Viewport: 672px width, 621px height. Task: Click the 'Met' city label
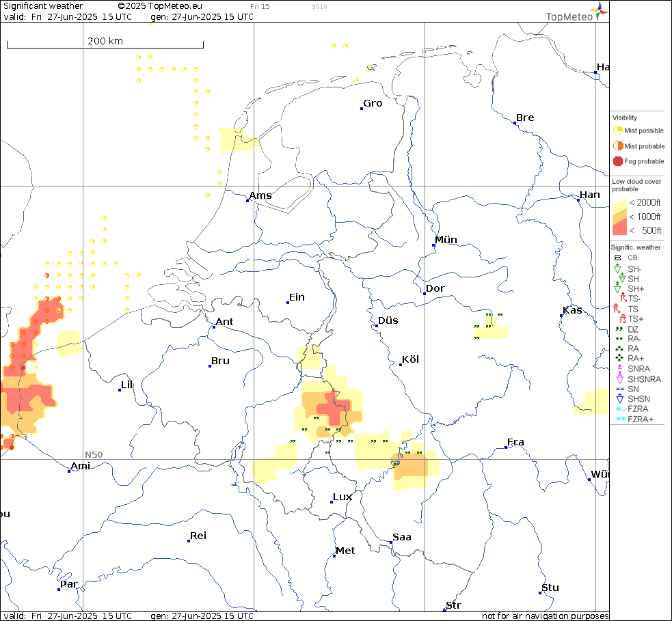(x=345, y=551)
